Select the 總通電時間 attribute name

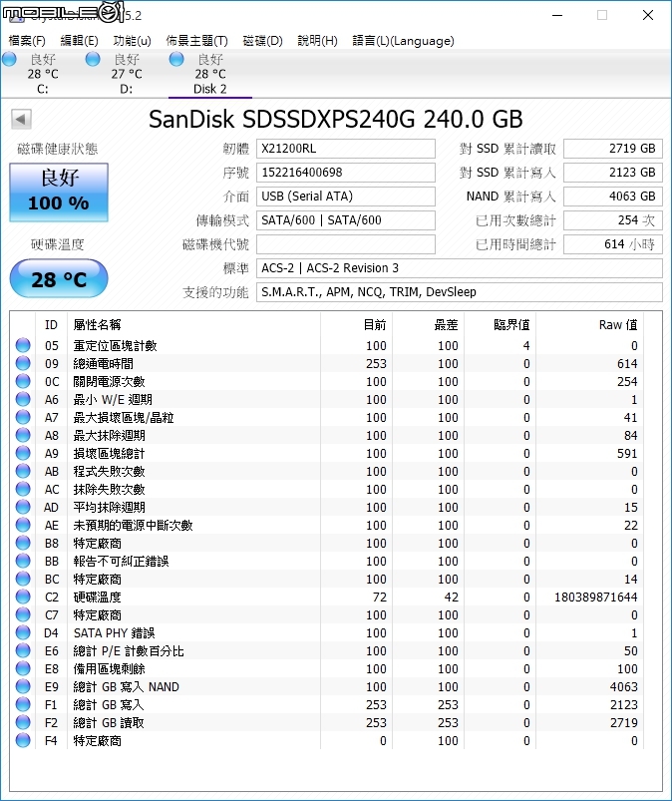(x=103, y=364)
